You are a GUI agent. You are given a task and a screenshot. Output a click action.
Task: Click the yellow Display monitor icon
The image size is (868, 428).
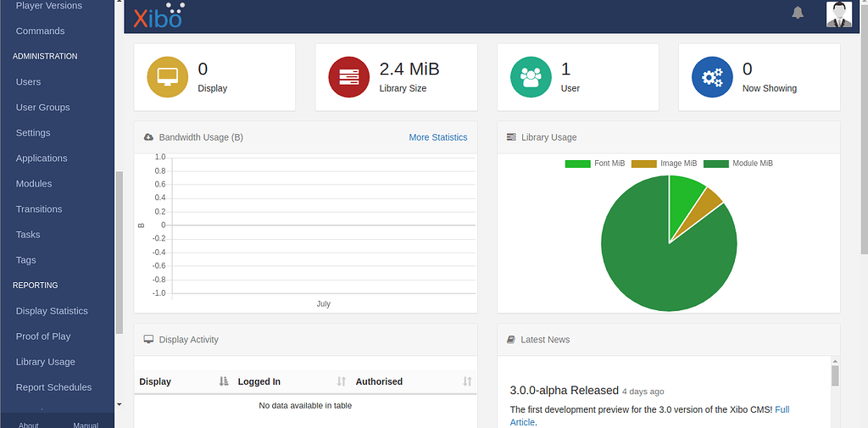[x=168, y=77]
